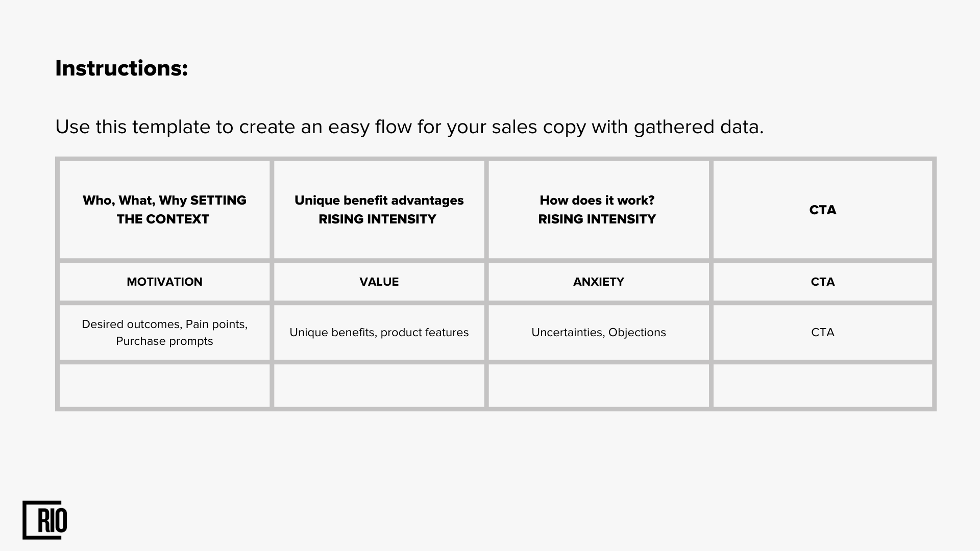Select the Desired outcomes, Pain points cell
This screenshot has width=980, height=551.
[164, 333]
